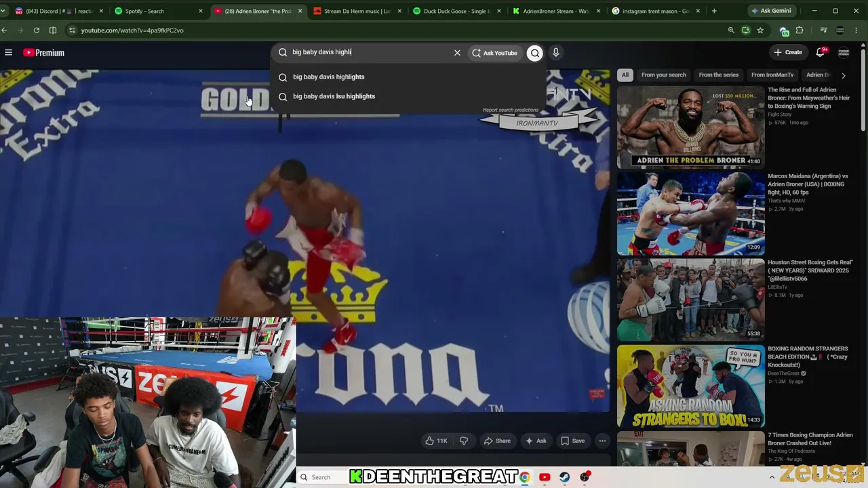
Task: Share the video
Action: (x=496, y=441)
